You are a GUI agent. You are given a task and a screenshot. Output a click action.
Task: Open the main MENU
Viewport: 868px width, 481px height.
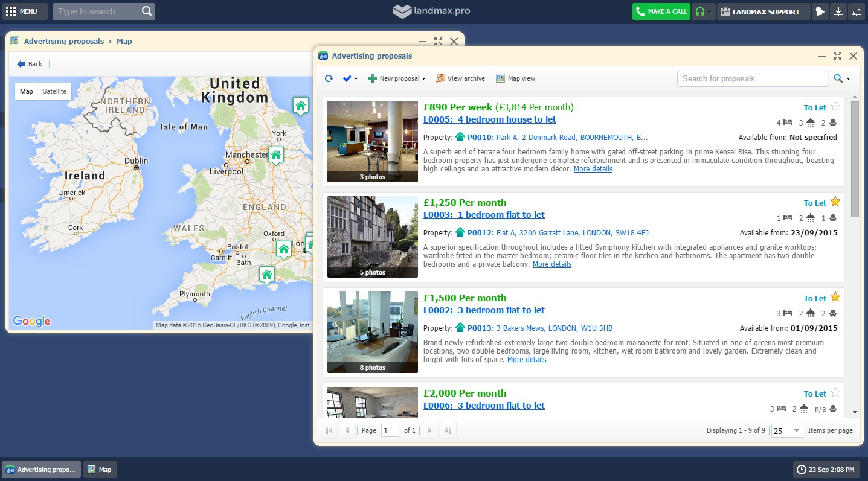coord(22,11)
